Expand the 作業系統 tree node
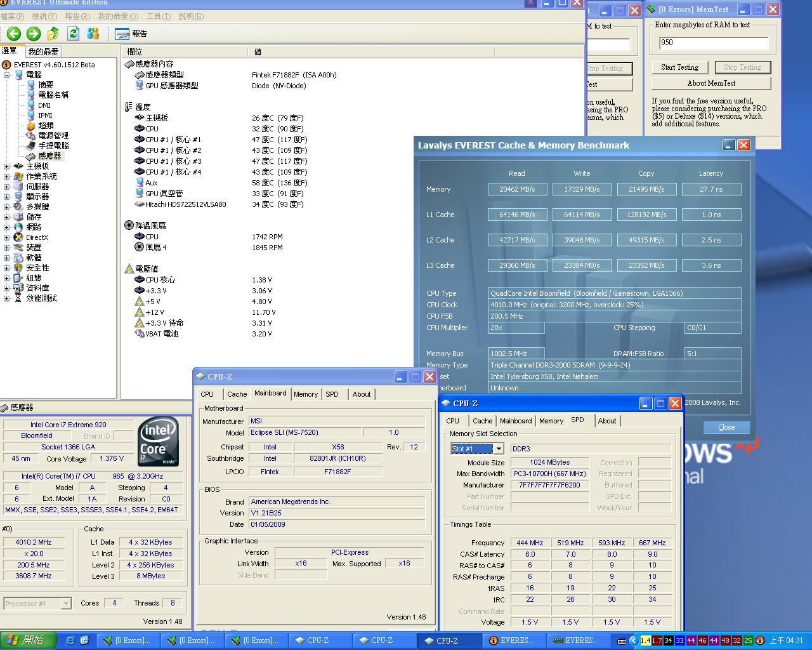The width and height of the screenshot is (812, 650). click(7, 176)
